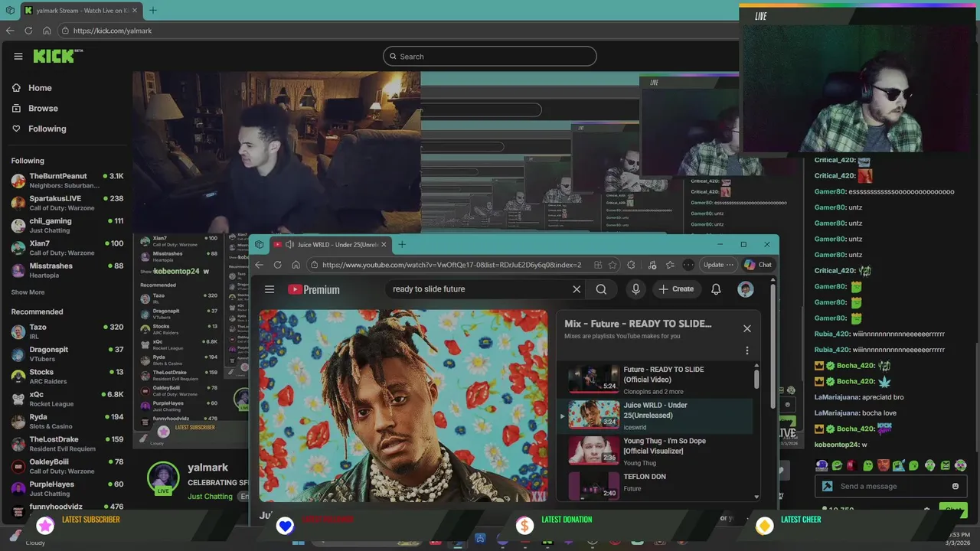Select TEFLON DON in the mix playlist

pos(655,485)
